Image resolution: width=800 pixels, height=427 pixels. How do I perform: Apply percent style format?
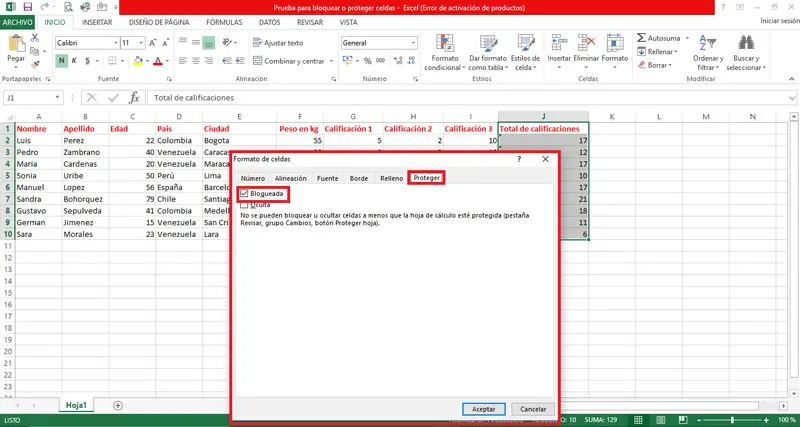[x=367, y=61]
